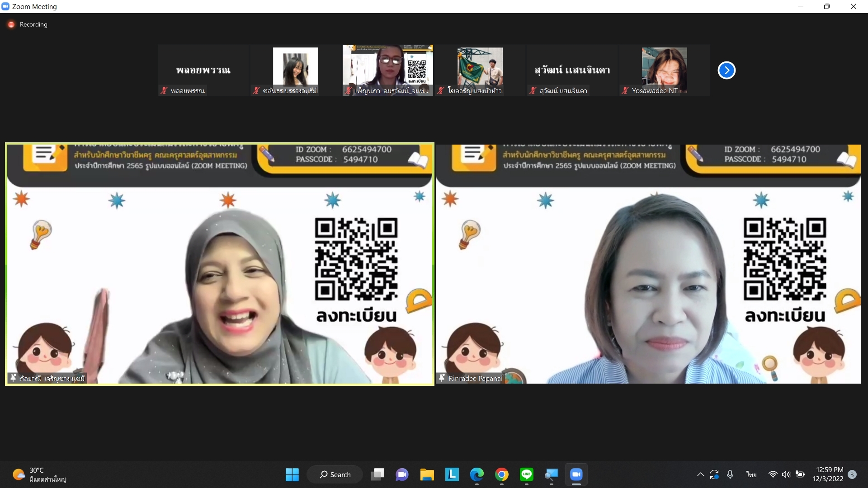The height and width of the screenshot is (488, 868).
Task: Open clock and calendar 12:59 PM
Action: pos(828,474)
